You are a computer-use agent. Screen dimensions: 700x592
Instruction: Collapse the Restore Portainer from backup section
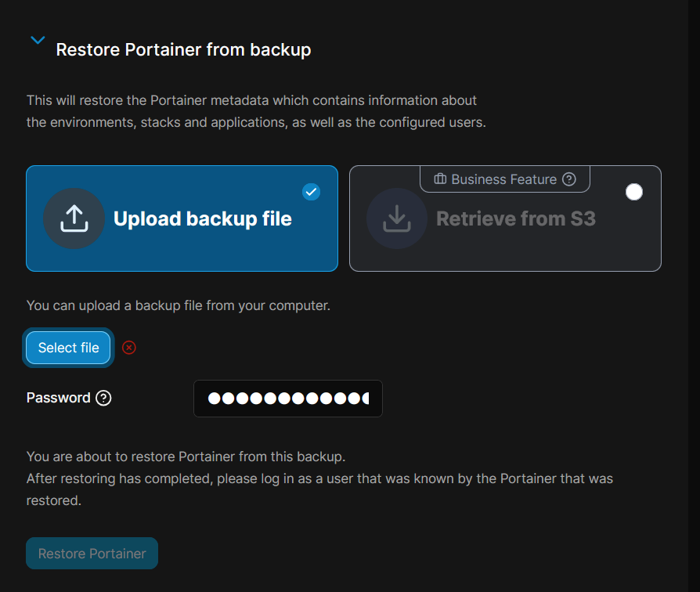pos(37,41)
